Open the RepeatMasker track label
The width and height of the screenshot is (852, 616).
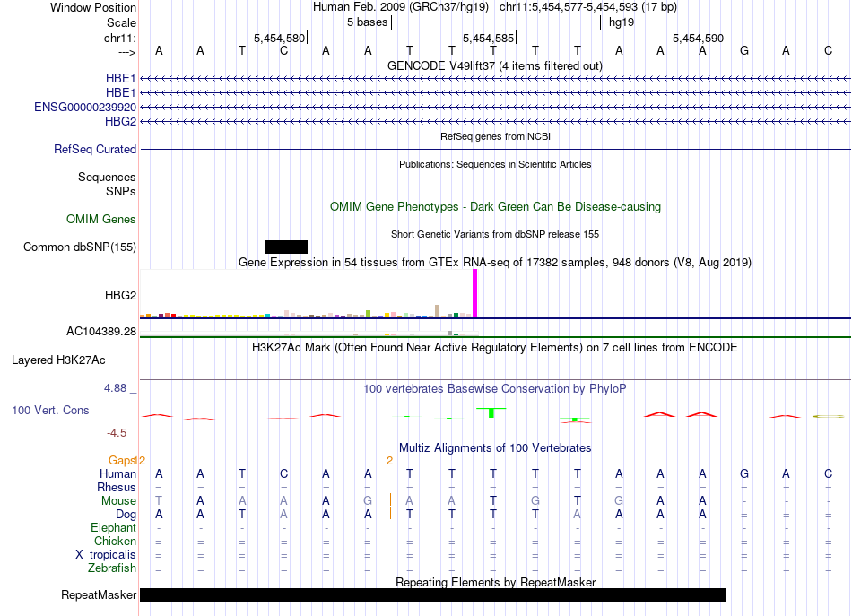pyautogui.click(x=99, y=594)
